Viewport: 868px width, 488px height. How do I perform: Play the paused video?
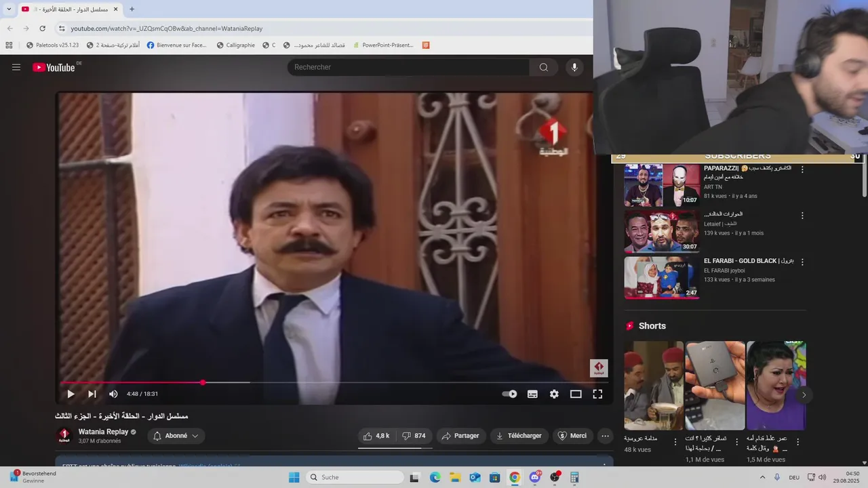(x=71, y=394)
